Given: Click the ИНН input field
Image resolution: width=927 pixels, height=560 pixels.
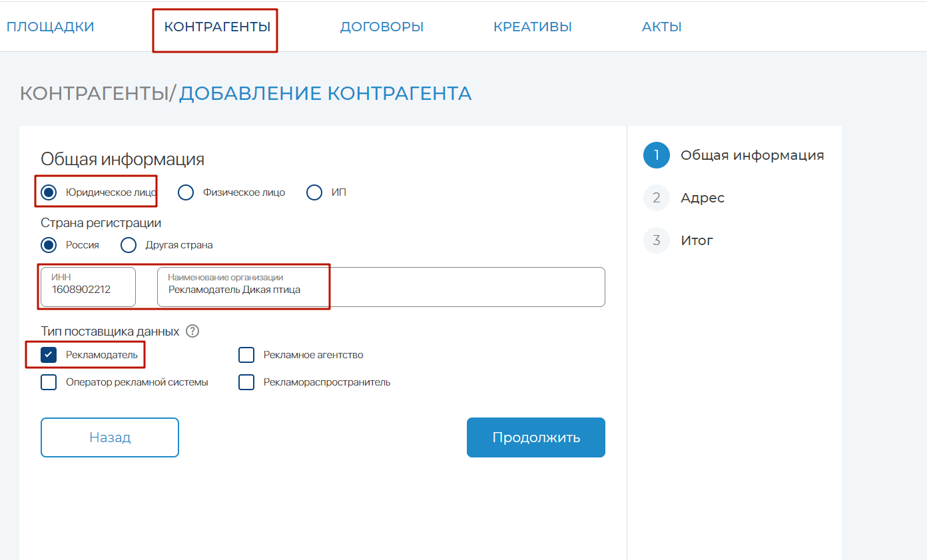Looking at the screenshot, I should (x=88, y=287).
